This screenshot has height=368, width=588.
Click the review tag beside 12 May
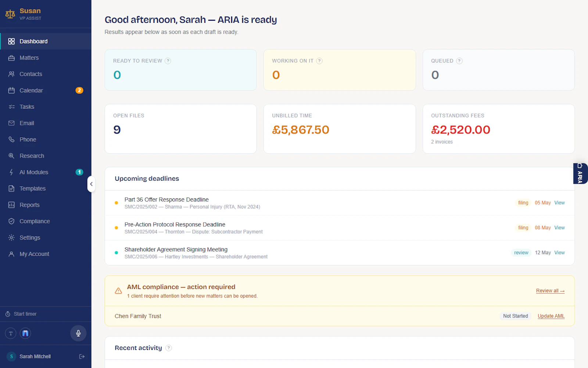point(521,253)
